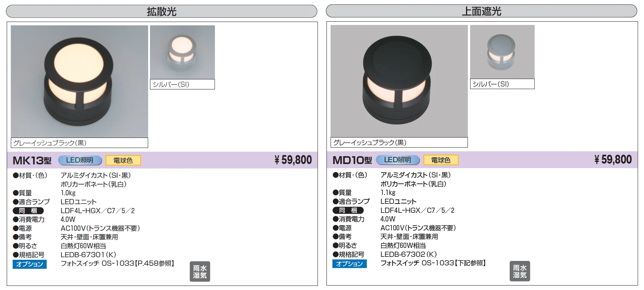Click MD10 LEDユニット lamp text
Image resolution: width=644 pixels, height=290 pixels.
click(x=398, y=201)
